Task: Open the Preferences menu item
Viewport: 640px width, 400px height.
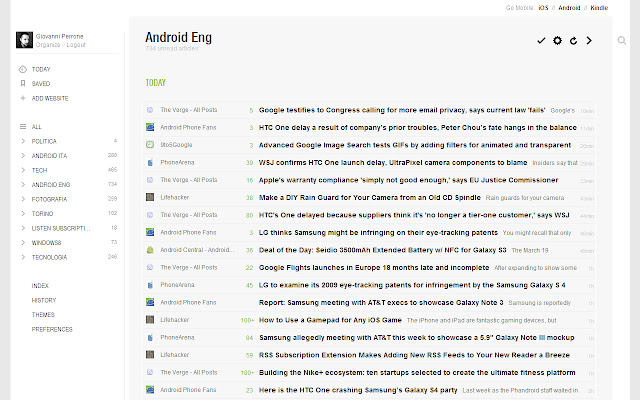Action: (x=51, y=329)
